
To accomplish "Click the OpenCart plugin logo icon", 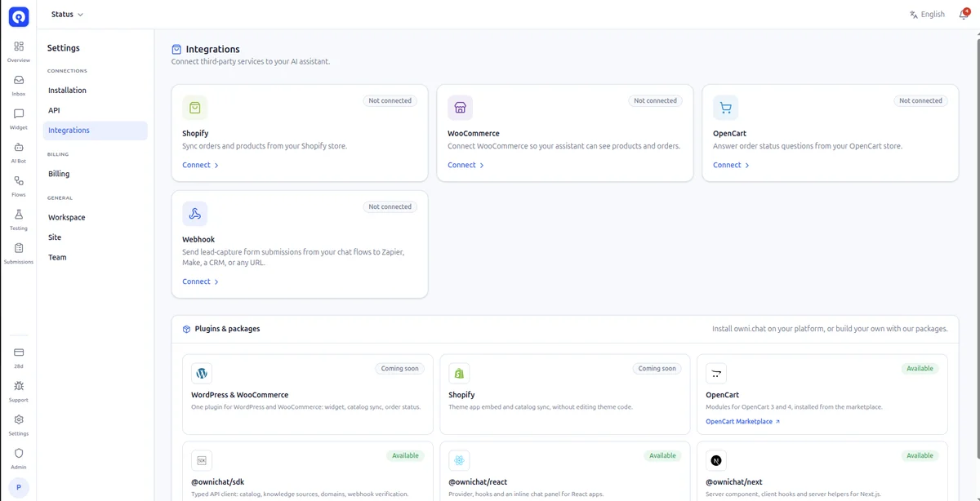I will (x=716, y=374).
